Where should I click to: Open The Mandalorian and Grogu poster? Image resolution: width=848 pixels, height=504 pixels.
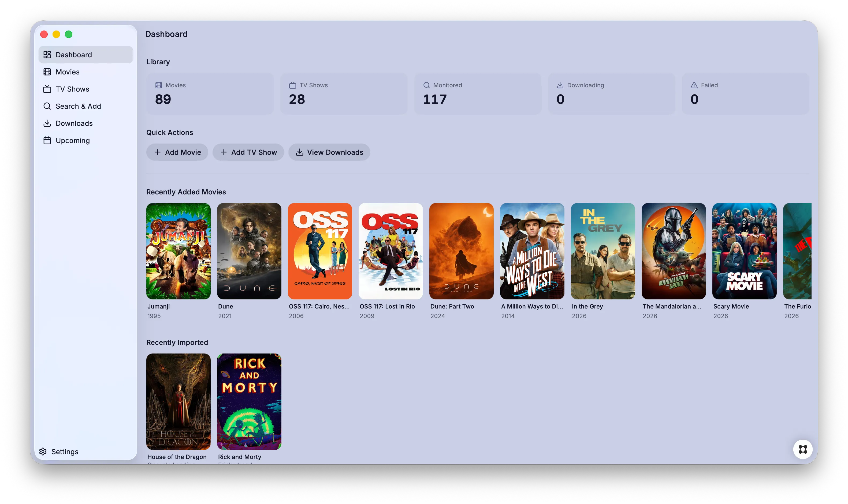point(674,251)
